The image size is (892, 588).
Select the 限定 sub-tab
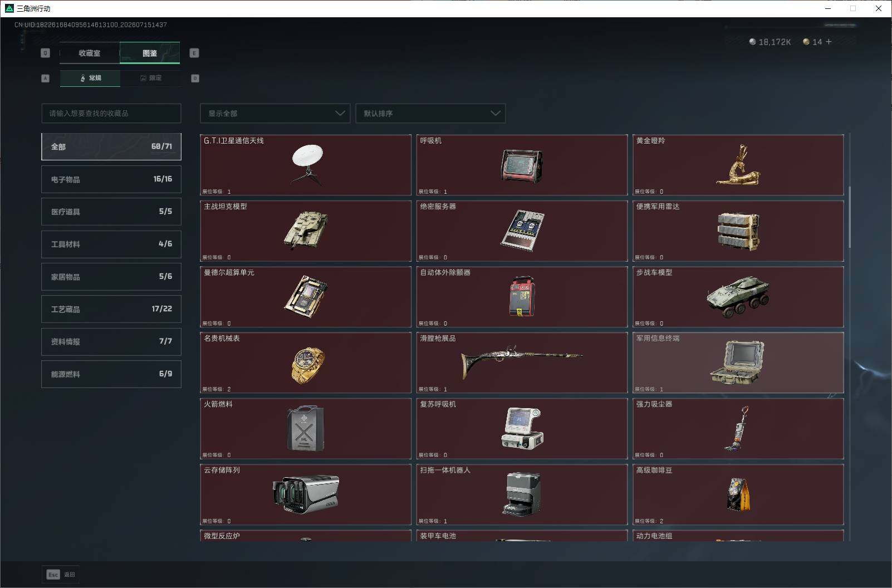click(150, 78)
